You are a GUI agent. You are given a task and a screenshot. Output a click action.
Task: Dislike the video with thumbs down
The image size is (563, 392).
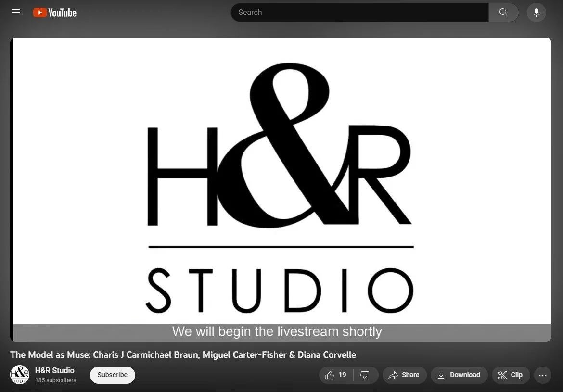click(x=365, y=375)
